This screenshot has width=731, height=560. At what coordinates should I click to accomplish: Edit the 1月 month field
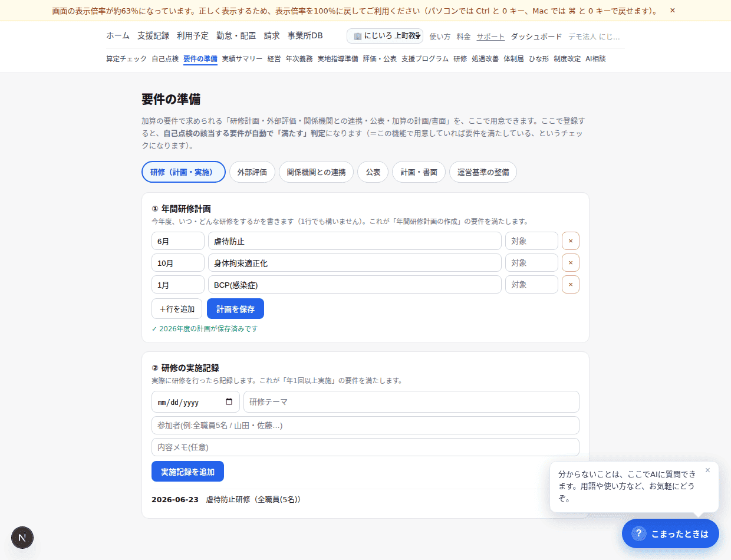click(178, 285)
